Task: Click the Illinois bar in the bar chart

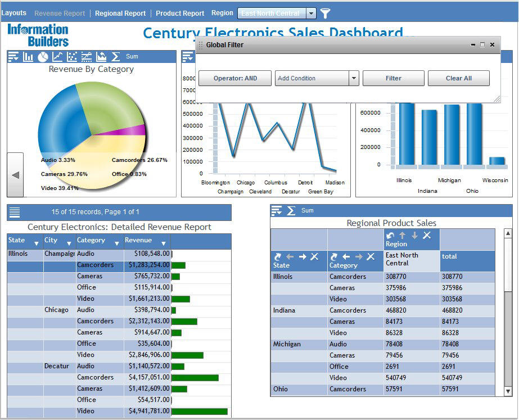Action: 407,134
